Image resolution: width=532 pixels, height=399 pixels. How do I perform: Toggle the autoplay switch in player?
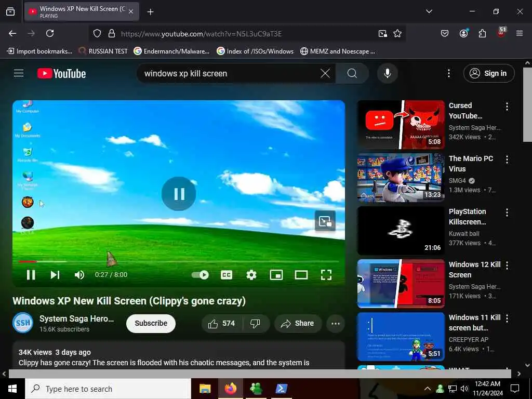(x=200, y=275)
